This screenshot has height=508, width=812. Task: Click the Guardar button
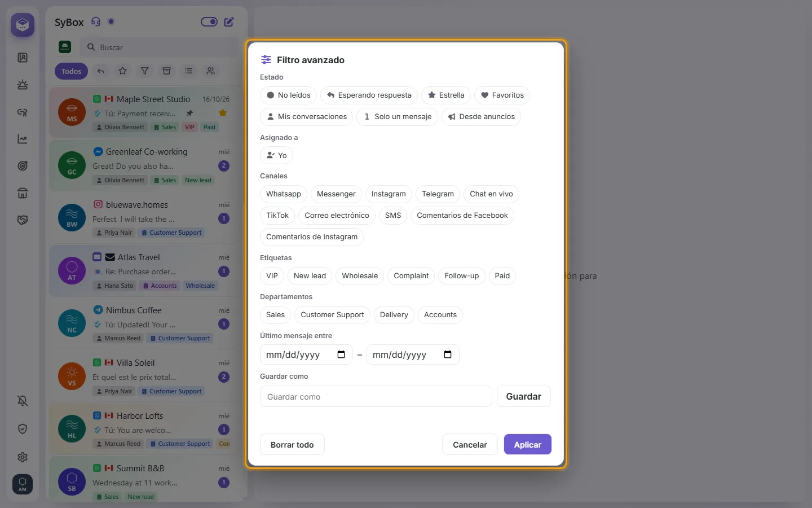coord(524,396)
